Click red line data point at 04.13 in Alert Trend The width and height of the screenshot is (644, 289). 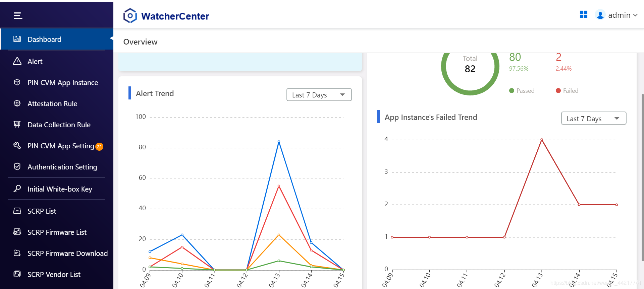click(279, 186)
